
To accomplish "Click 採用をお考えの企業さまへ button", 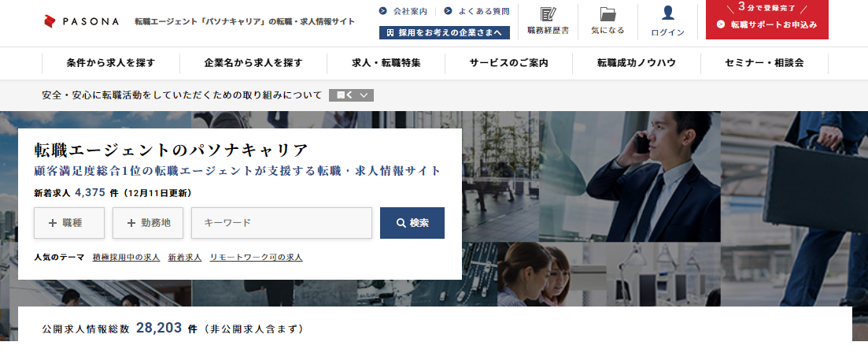I will (445, 32).
